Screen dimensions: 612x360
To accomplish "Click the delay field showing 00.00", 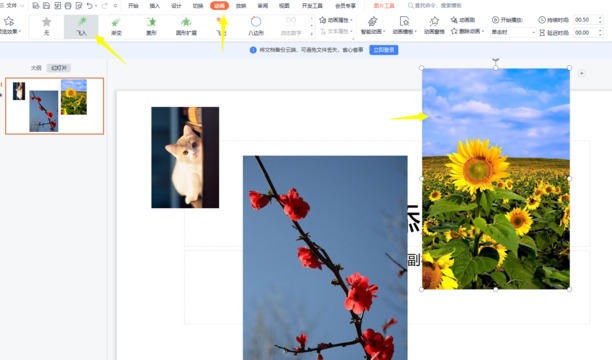I will (x=585, y=32).
